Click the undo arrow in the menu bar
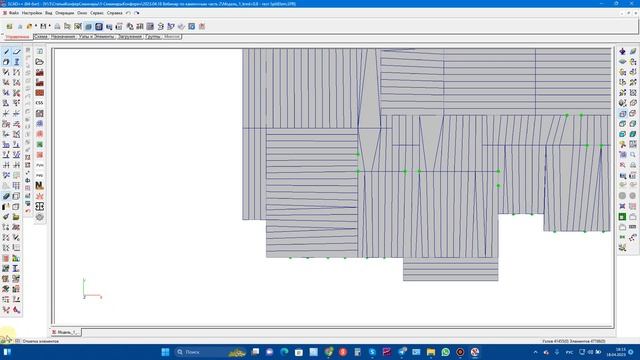Screen dimensions: 640x360 [x=128, y=13]
